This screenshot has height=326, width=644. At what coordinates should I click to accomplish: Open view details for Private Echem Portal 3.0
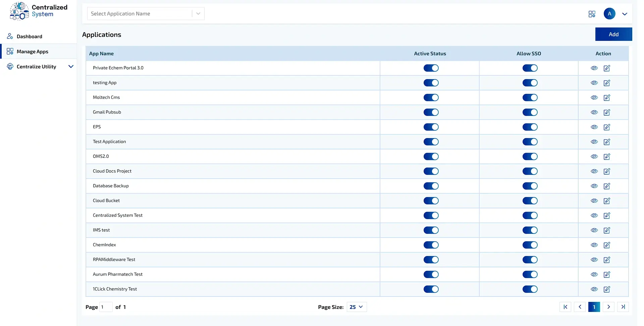pos(594,68)
